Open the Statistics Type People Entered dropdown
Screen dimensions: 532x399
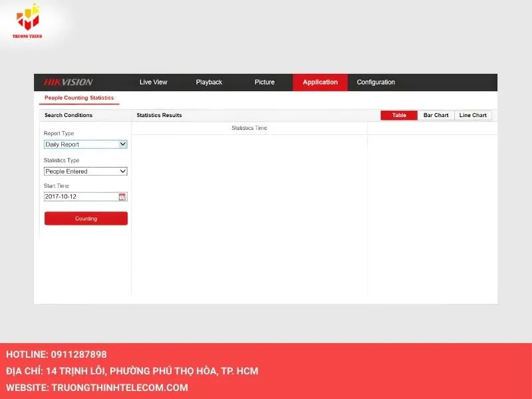85,171
